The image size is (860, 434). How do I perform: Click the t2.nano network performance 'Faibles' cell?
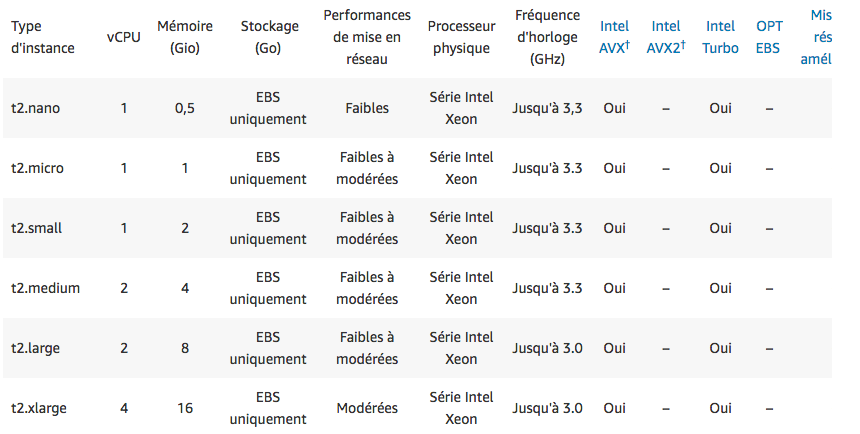pos(367,108)
